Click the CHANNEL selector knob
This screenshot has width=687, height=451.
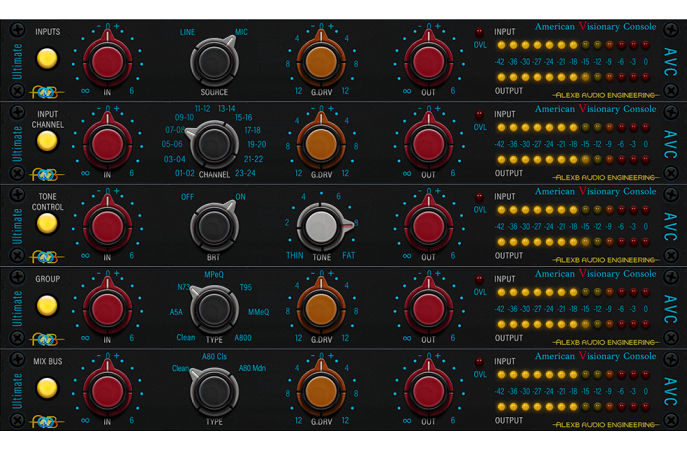coord(214,143)
